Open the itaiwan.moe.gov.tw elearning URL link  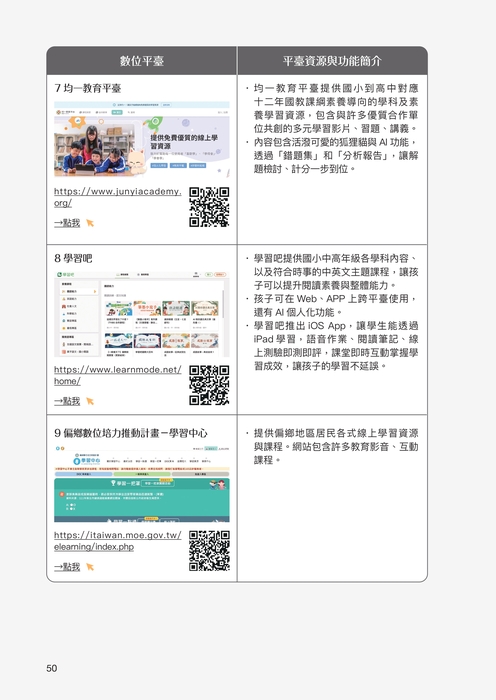coord(117,541)
